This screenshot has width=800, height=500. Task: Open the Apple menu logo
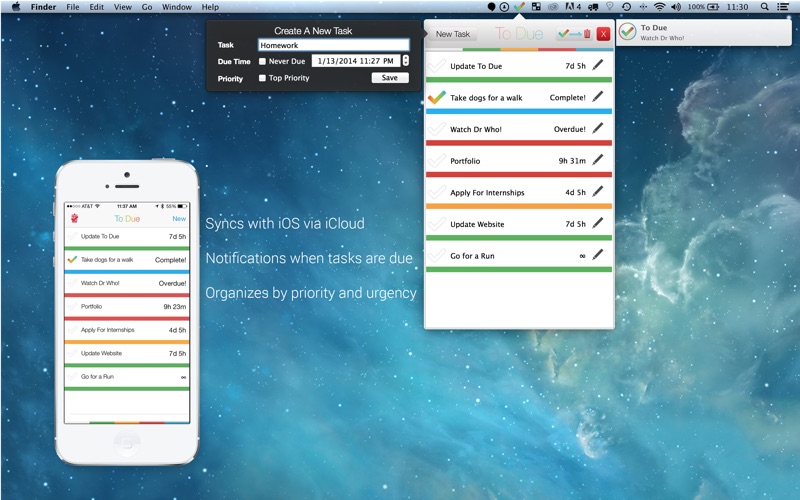pyautogui.click(x=16, y=7)
